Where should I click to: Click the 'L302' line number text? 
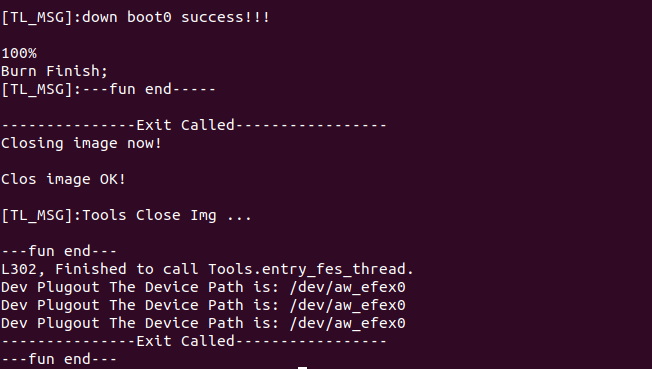(19, 270)
